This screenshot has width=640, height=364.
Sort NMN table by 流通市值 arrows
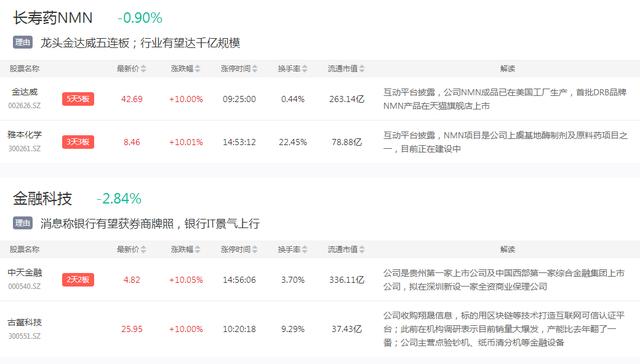[x=362, y=69]
